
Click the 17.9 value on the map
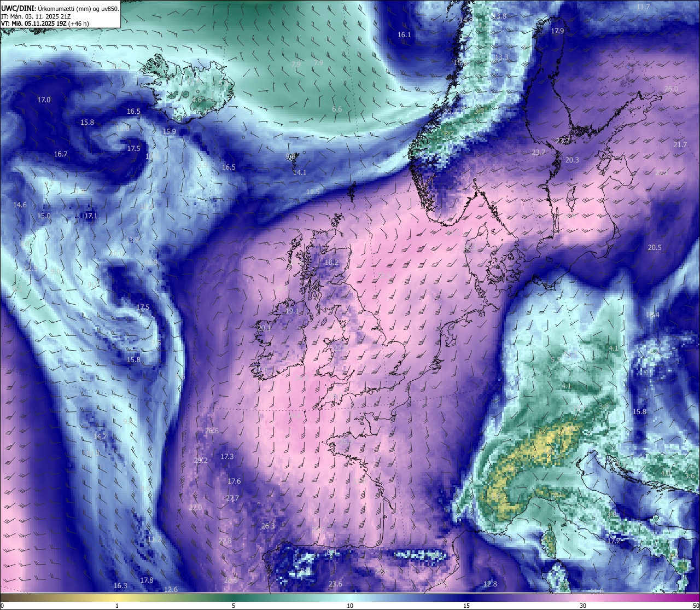557,31
